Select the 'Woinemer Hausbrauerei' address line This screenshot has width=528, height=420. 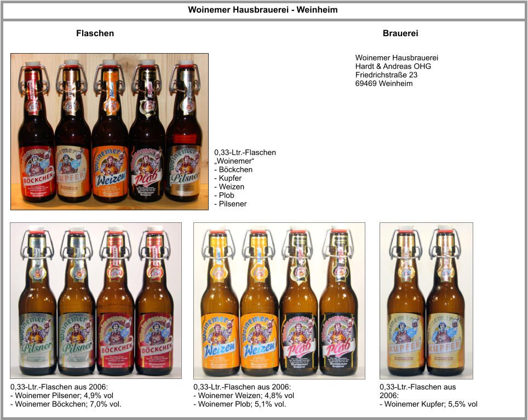coord(397,58)
